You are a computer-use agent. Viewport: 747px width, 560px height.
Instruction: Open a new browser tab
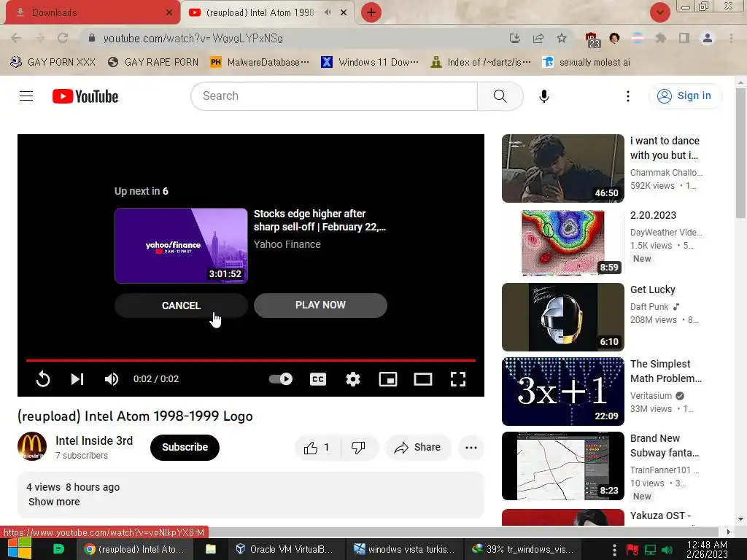coord(371,12)
